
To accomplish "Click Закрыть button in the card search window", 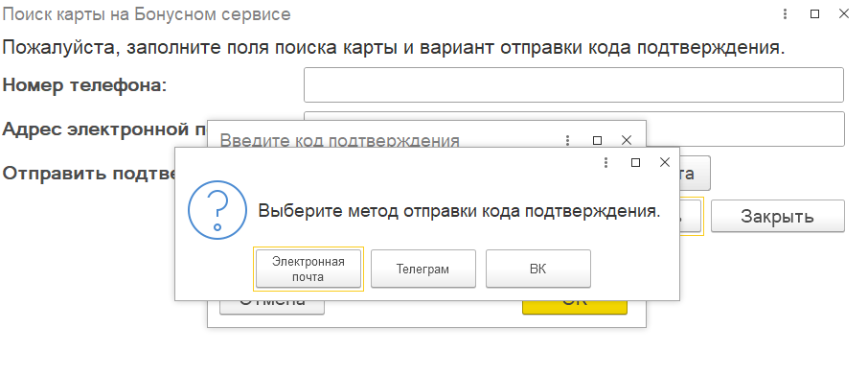I will 778,216.
